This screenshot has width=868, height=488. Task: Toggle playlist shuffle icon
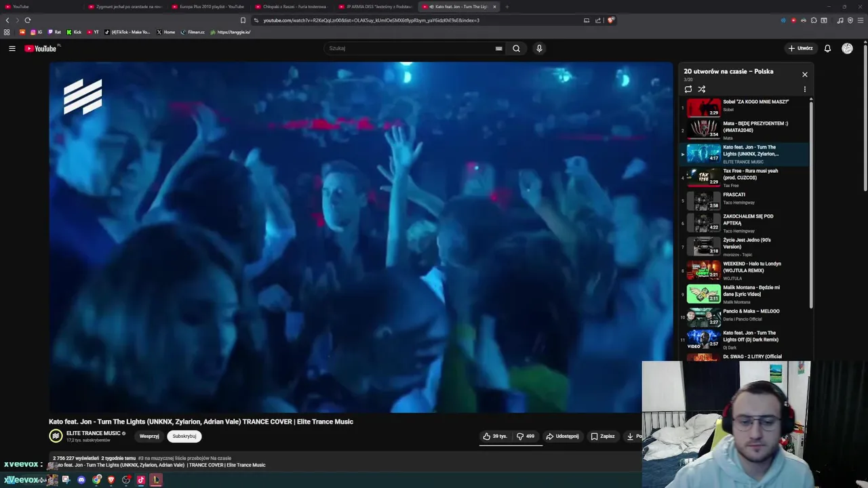(702, 89)
